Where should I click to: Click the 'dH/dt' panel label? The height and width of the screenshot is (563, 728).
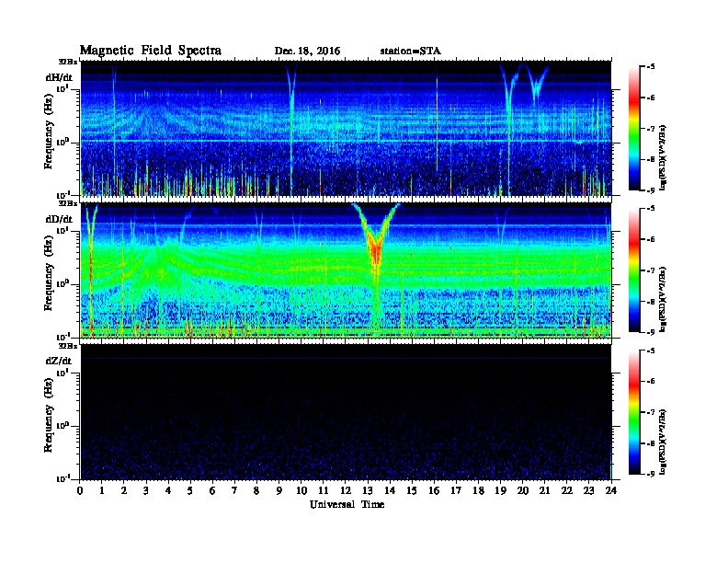pyautogui.click(x=59, y=77)
